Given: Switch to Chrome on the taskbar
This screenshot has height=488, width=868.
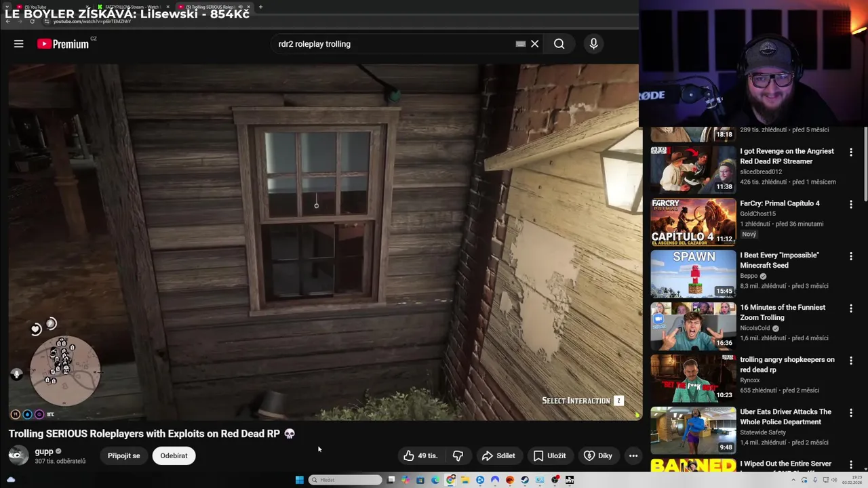Looking at the screenshot, I should 450,480.
